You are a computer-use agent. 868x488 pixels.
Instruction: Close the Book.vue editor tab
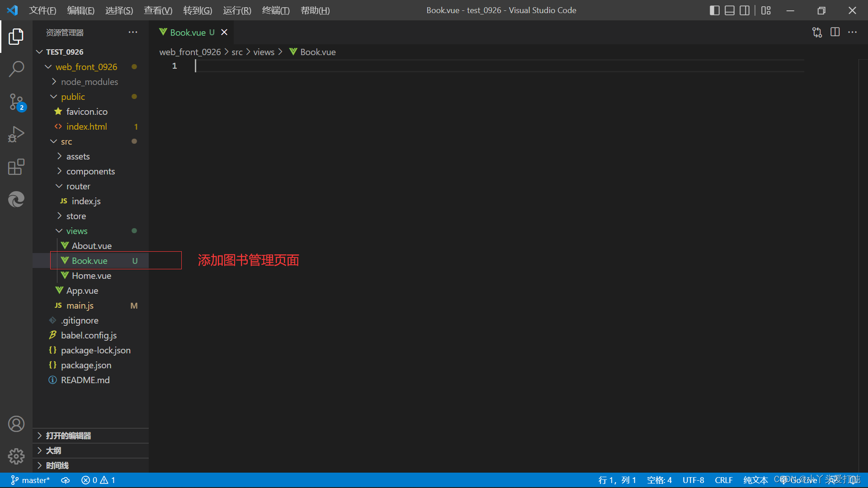pyautogui.click(x=224, y=32)
